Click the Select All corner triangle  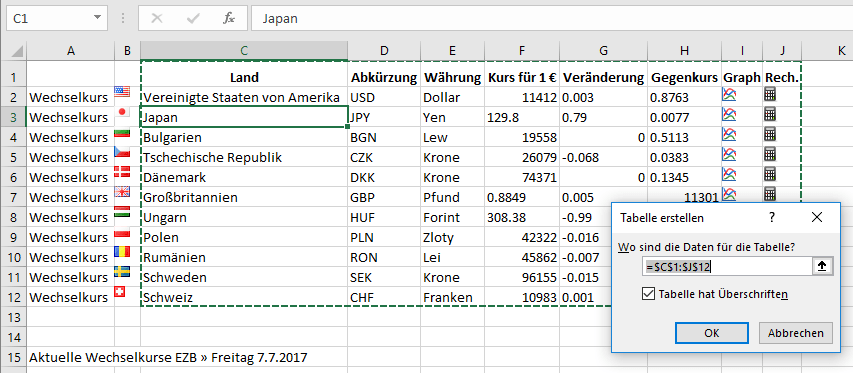pos(16,51)
